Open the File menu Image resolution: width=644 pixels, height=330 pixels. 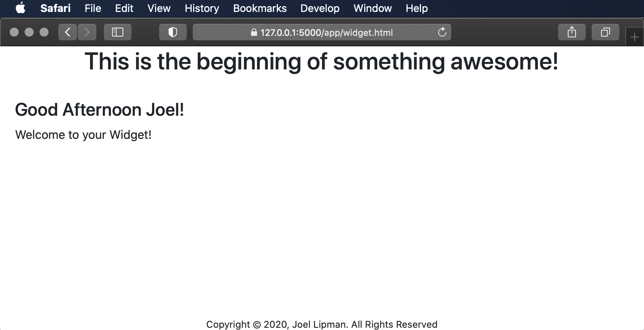tap(93, 8)
